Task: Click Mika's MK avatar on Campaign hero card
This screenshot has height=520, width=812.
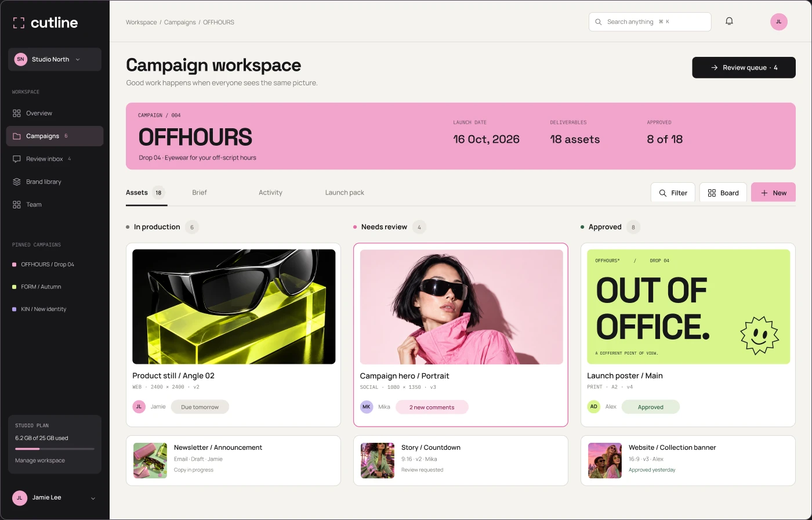Action: tap(367, 407)
